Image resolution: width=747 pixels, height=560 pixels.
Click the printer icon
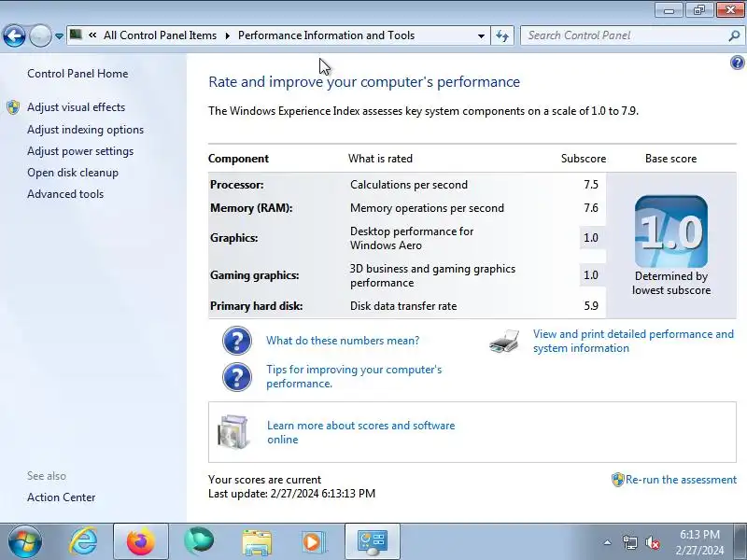coord(504,341)
